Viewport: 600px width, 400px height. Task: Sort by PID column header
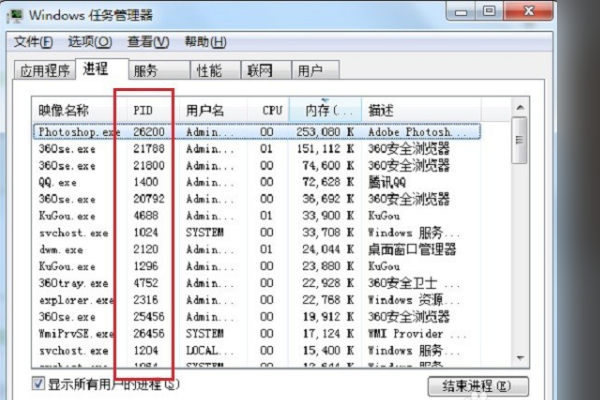152,111
